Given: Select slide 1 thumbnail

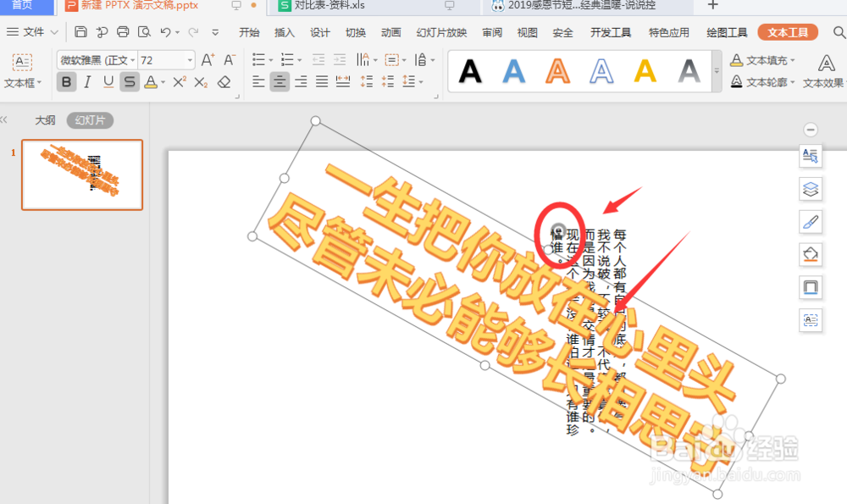Looking at the screenshot, I should pos(82,174).
